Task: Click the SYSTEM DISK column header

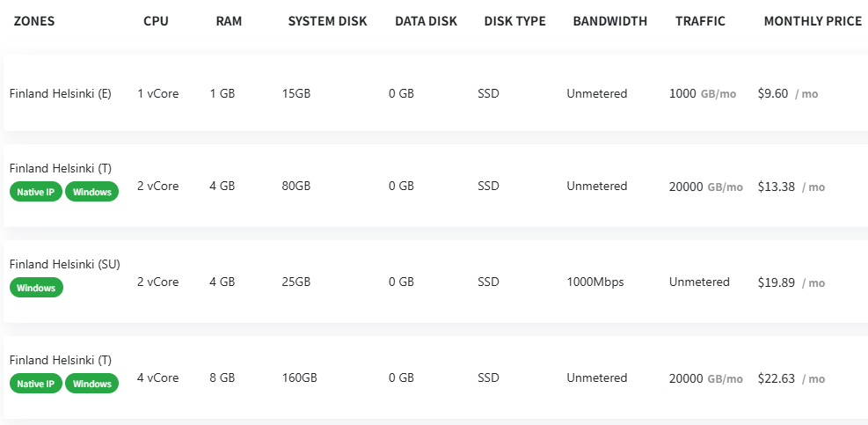Action: [x=327, y=21]
